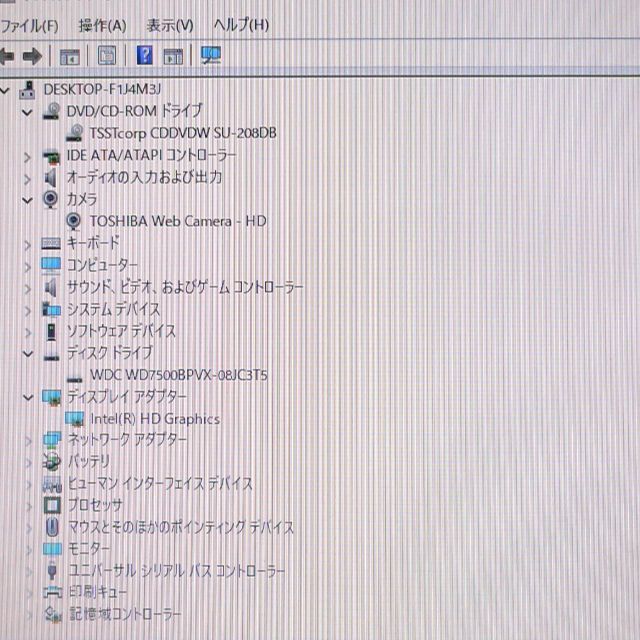Select TSSTcorp CDDVDW SU-208DB text
640x640 pixels.
point(183,133)
